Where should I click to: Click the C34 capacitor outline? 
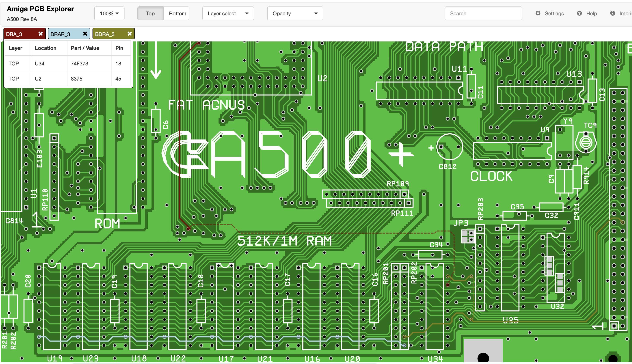[430, 255]
